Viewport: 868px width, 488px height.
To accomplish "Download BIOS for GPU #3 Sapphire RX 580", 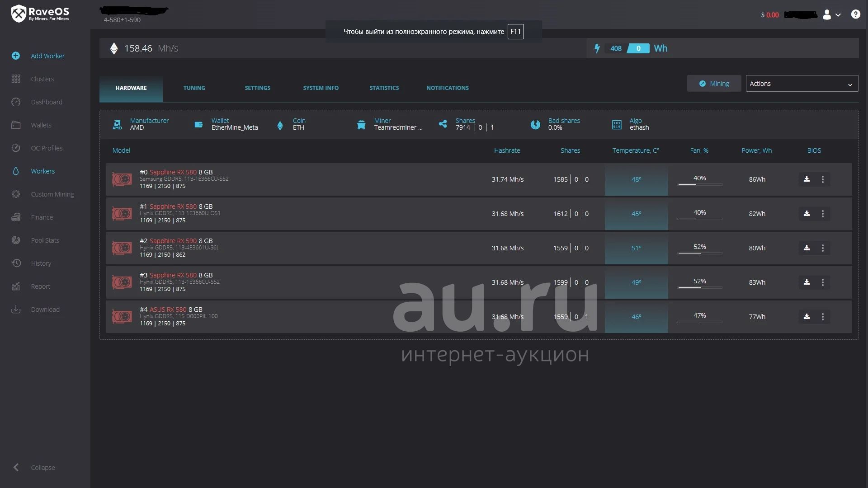I will click(x=807, y=282).
